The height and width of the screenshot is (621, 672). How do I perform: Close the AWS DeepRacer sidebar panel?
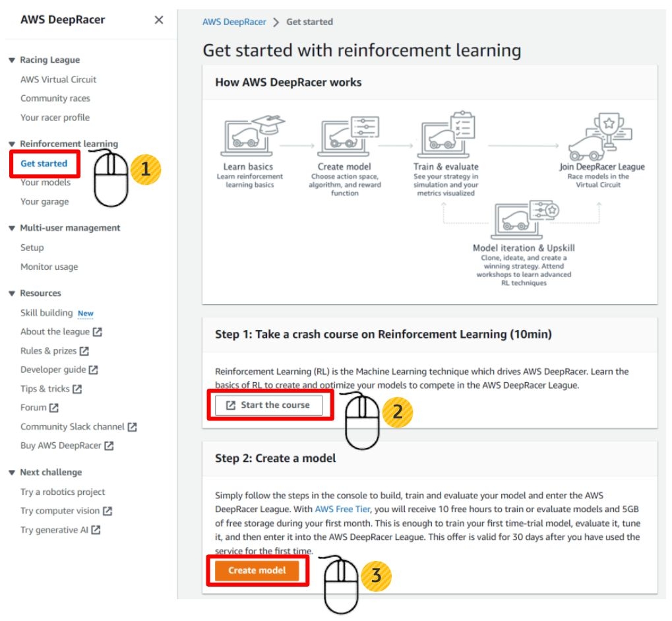point(158,20)
